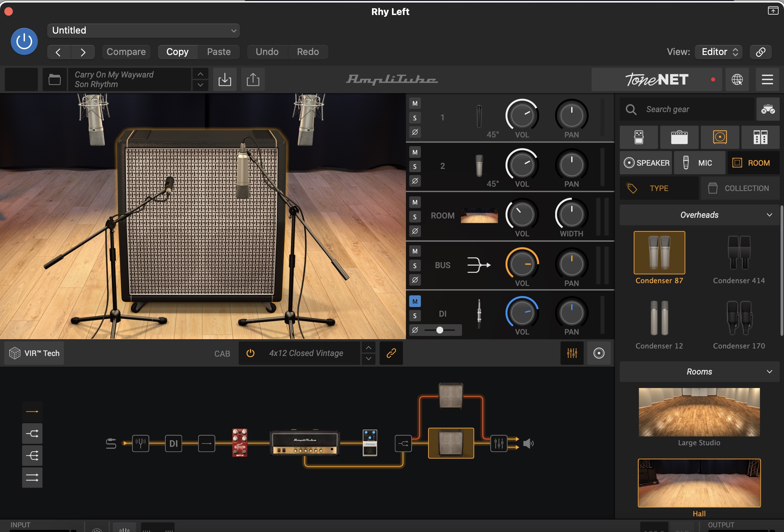Switch to the ROOM tab
Image resolution: width=784 pixels, height=532 pixels.
753,163
